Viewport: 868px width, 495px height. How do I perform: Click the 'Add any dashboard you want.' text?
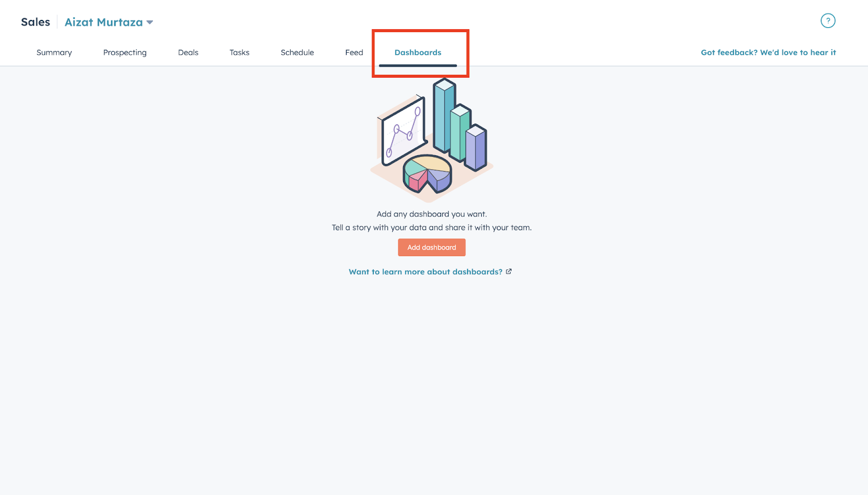pos(432,214)
